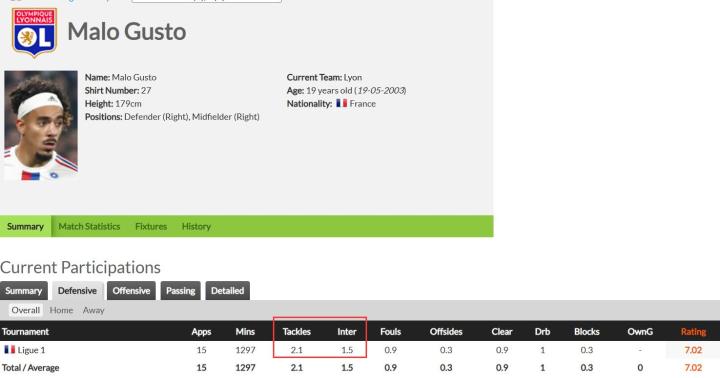Sort table by Tackles column header
720x378 pixels.
297,332
